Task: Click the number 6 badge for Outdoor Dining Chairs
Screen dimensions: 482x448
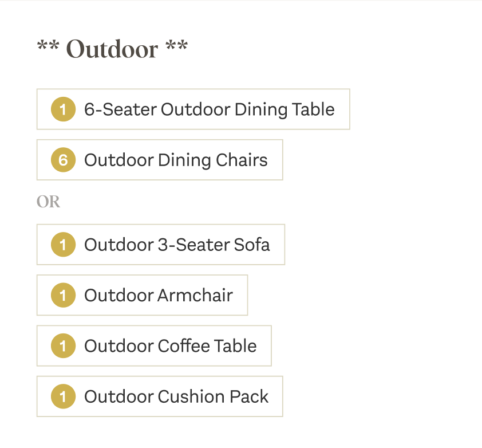Action: (63, 160)
